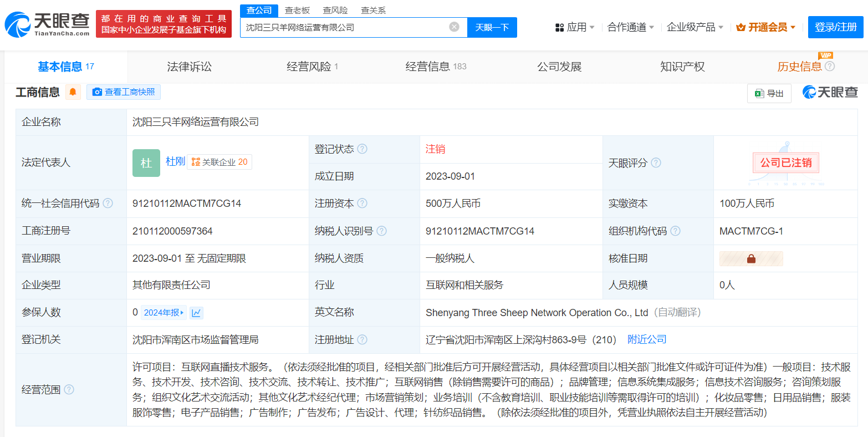Click help icon next to 经营范围
Viewport: 868px width, 437px height.
pos(69,390)
